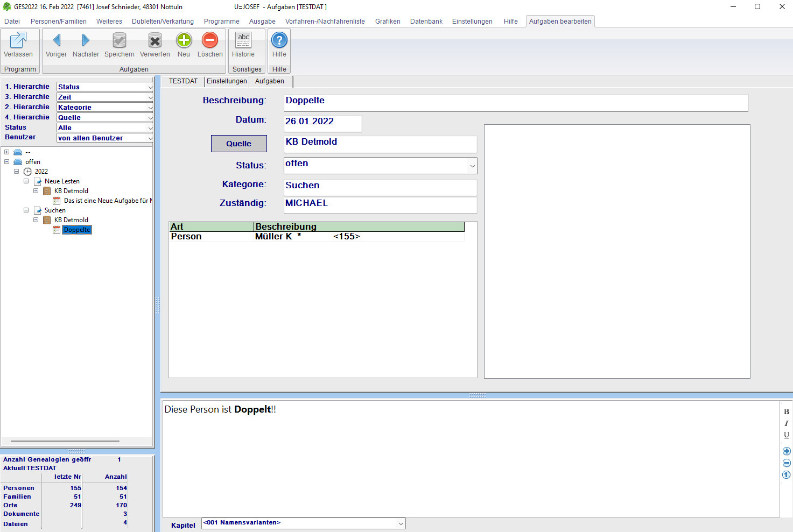Discard changes with Verwerfen icon
Screen dimensions: 793x532
(x=155, y=40)
